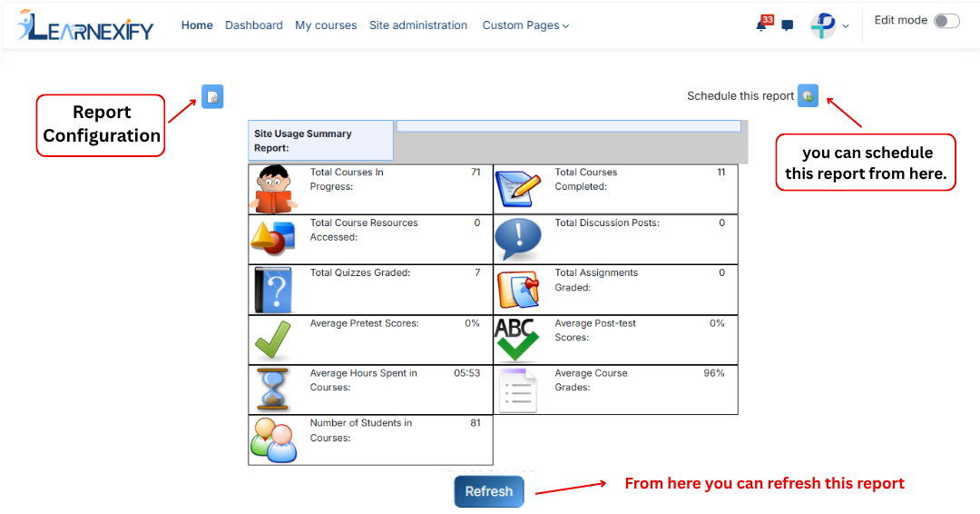Click the Average Hours Spent in Courses label

(x=363, y=381)
